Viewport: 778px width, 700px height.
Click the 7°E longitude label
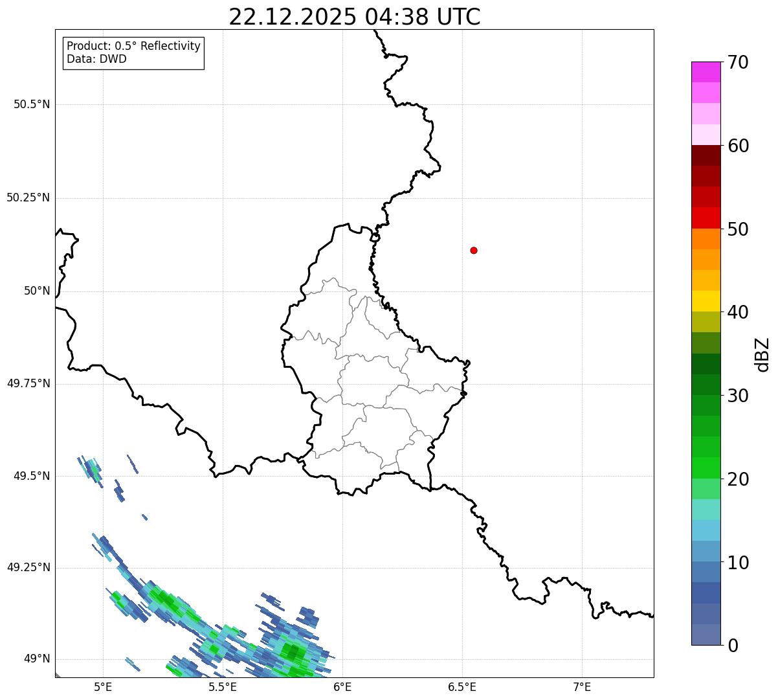pyautogui.click(x=582, y=687)
